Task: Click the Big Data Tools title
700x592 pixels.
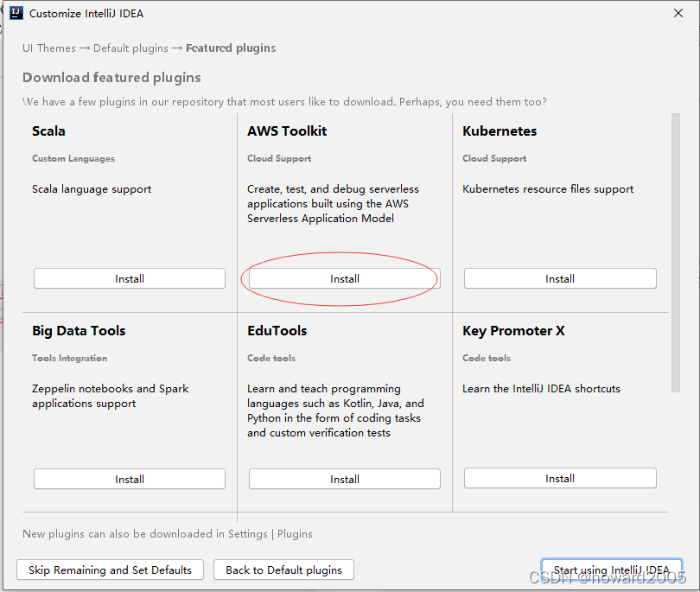Action: click(79, 331)
